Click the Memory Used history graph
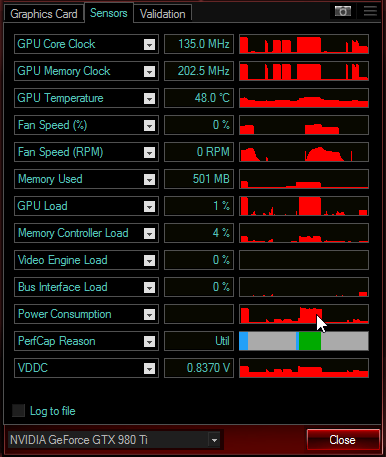 coord(304,179)
